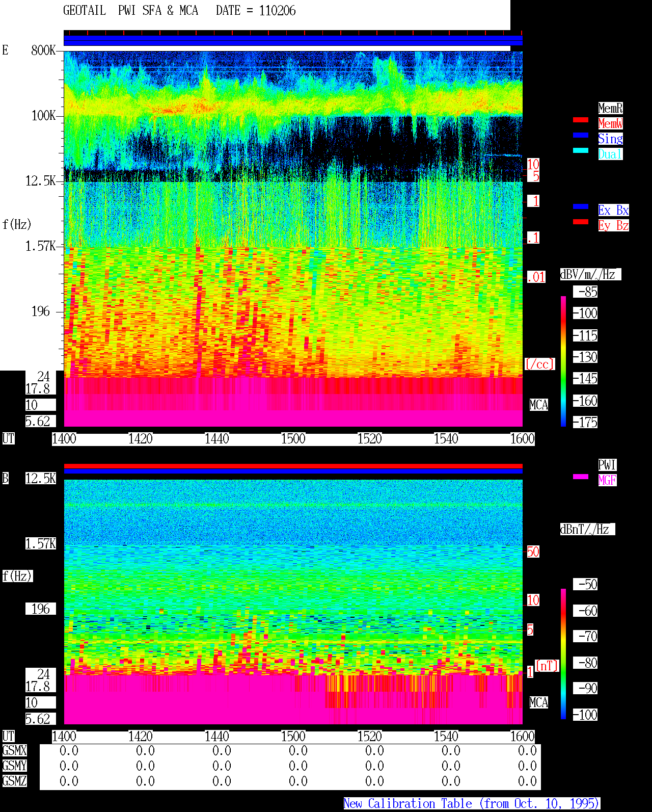Click the dBV/m/√Hz colorbar unit label

pos(590,274)
